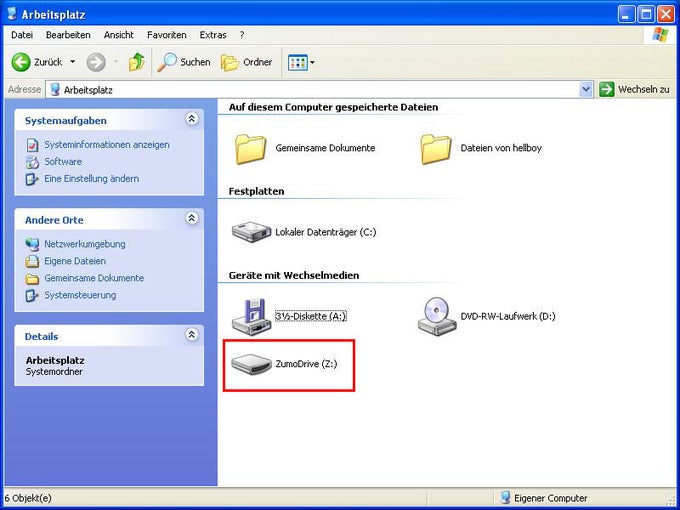Image resolution: width=680 pixels, height=510 pixels.
Task: Select the 3½-Diskette (A:) floppy icon
Action: (x=252, y=317)
